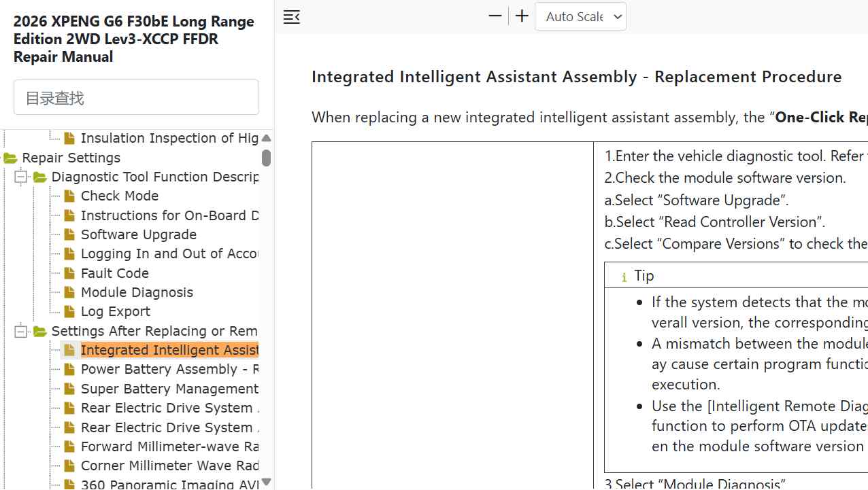
Task: Click the Settings After Replacing folder icon
Action: 40,332
